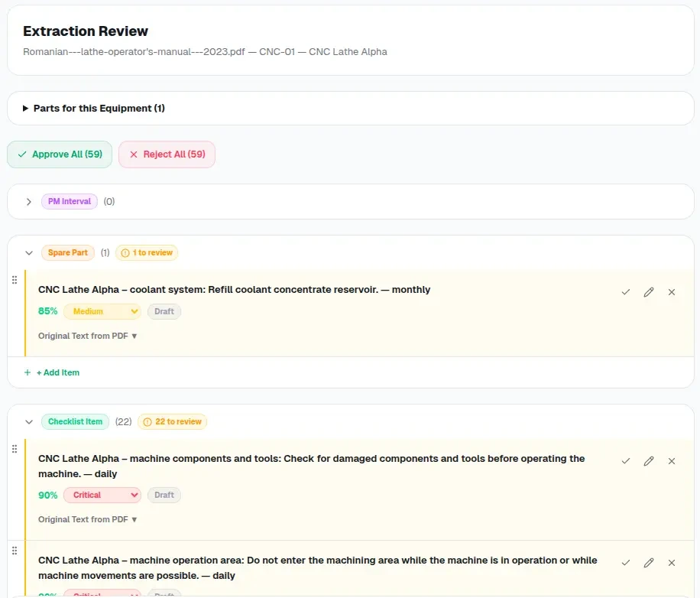Viewport: 700px width, 598px height.
Task: Expand Parts for this Equipment section
Action: pos(94,108)
